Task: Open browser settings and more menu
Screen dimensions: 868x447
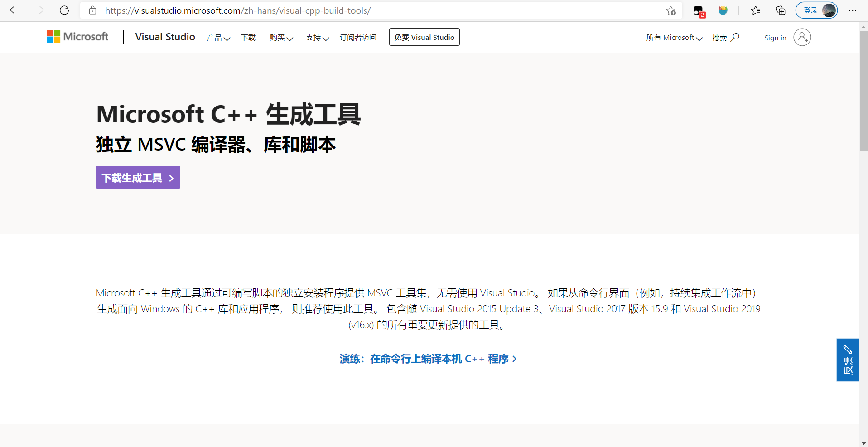Action: (x=853, y=10)
